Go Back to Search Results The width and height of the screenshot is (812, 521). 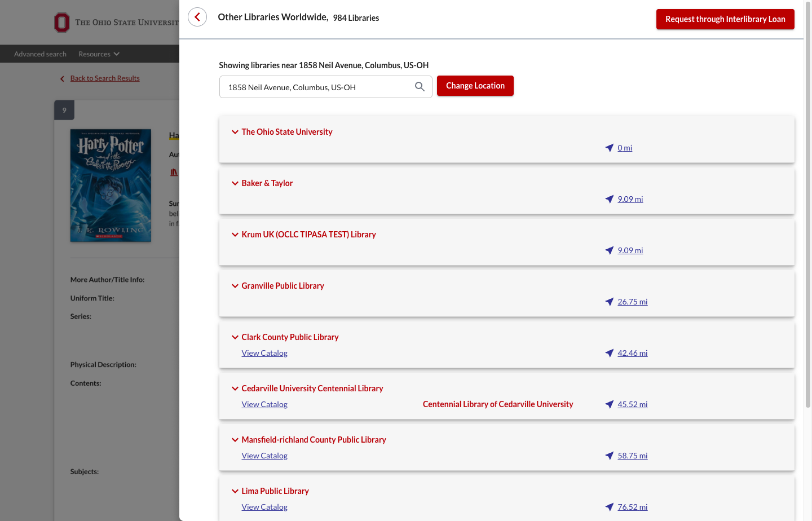pyautogui.click(x=105, y=78)
